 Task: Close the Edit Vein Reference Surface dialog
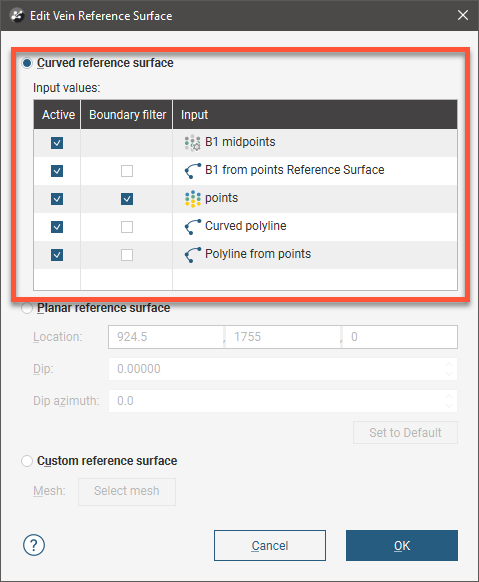click(x=463, y=15)
